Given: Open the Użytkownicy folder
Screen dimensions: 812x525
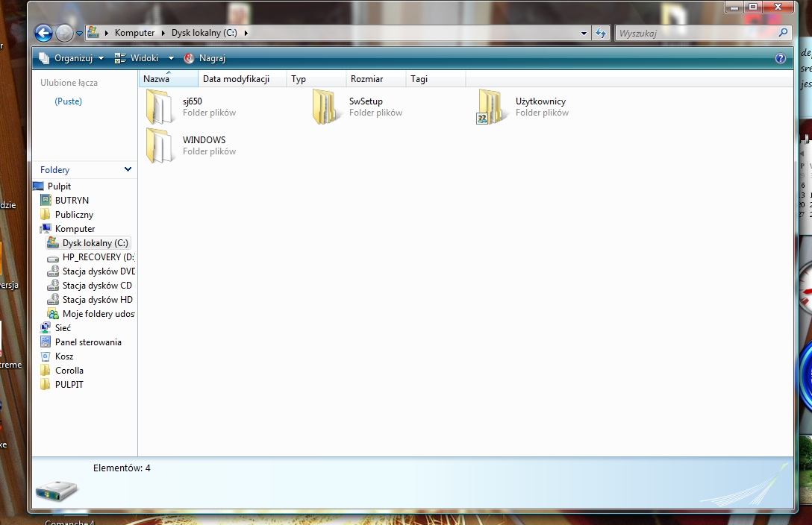Looking at the screenshot, I should 539,101.
